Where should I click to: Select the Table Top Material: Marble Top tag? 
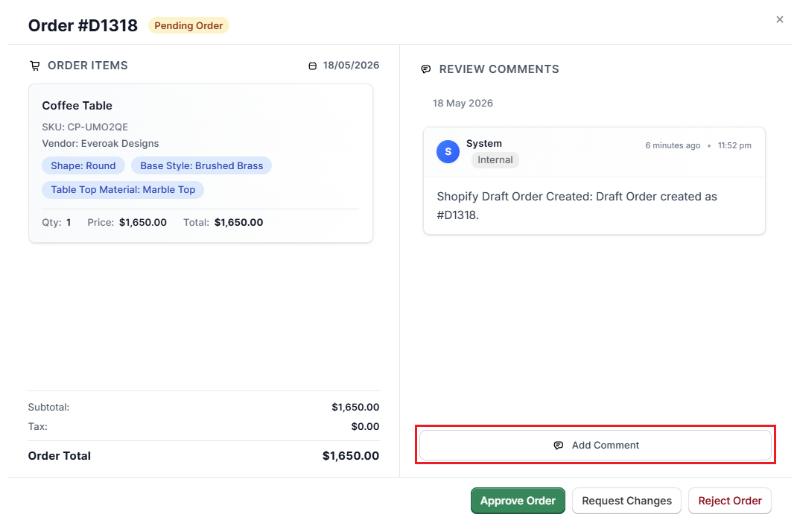[123, 189]
